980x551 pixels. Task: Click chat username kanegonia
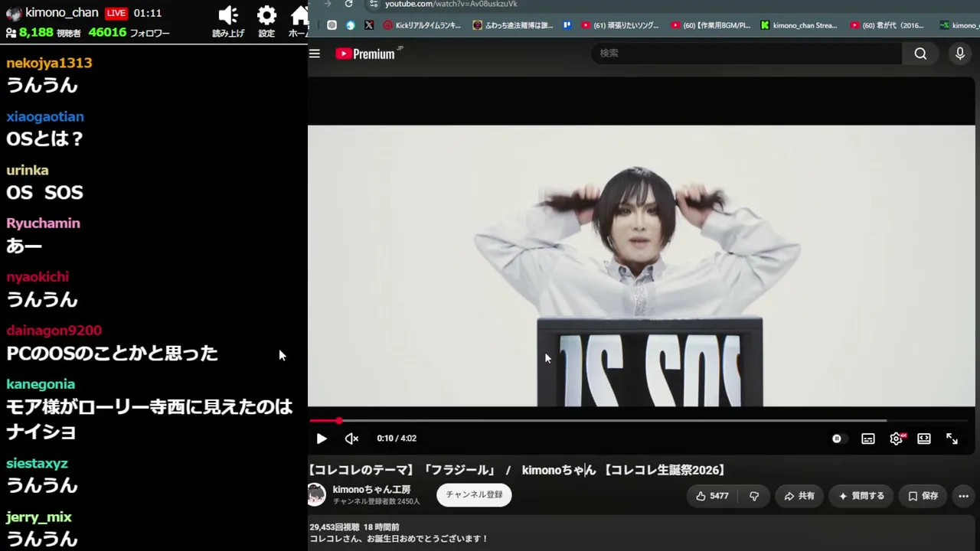(41, 384)
